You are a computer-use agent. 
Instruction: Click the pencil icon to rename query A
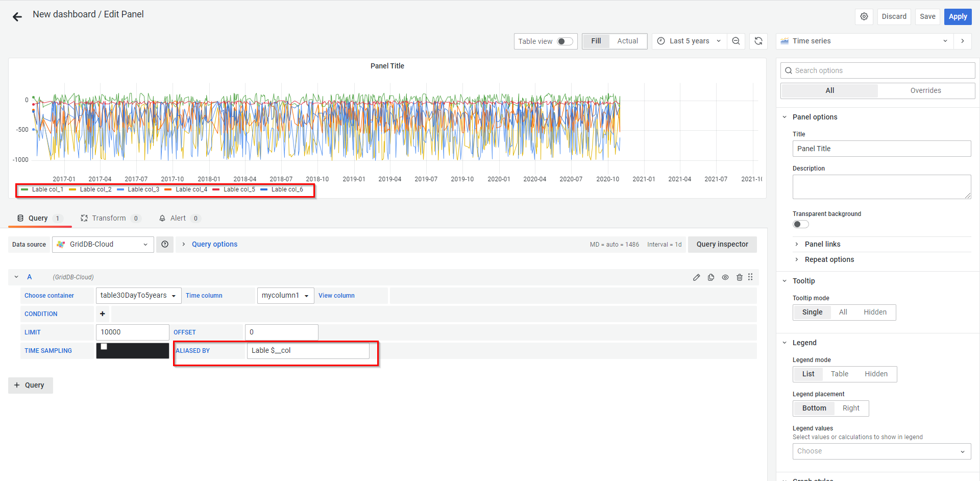pyautogui.click(x=697, y=277)
